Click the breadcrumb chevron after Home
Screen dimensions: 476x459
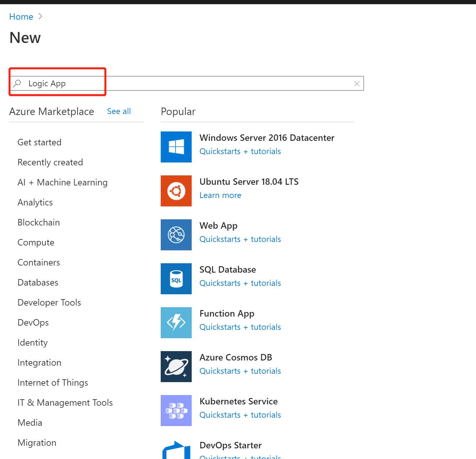pos(40,16)
